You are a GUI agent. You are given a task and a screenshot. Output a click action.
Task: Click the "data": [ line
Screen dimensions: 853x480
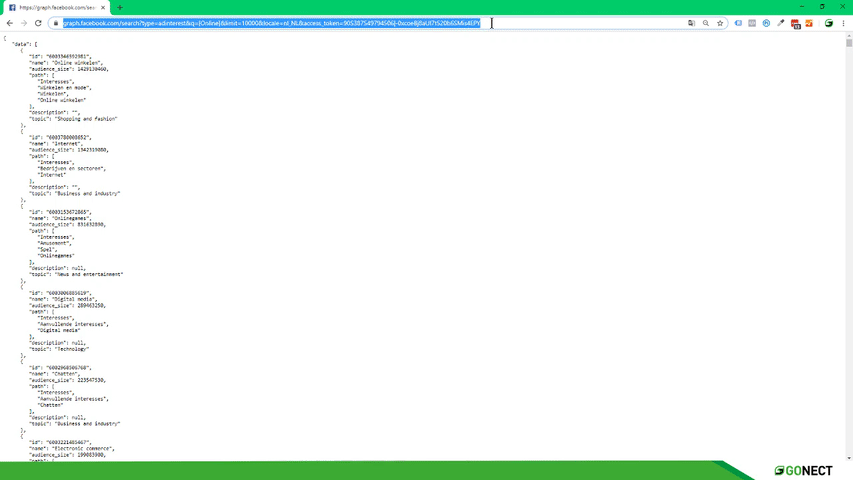[x=24, y=44]
